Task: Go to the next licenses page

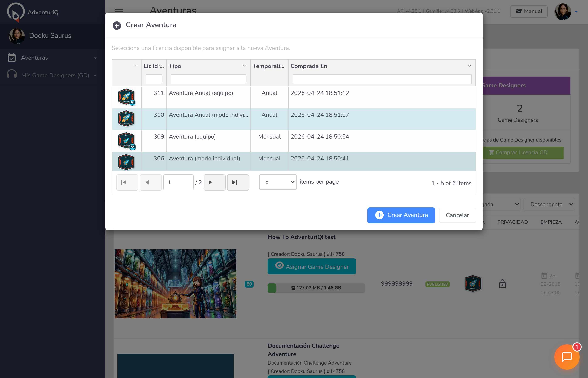Action: [x=214, y=182]
